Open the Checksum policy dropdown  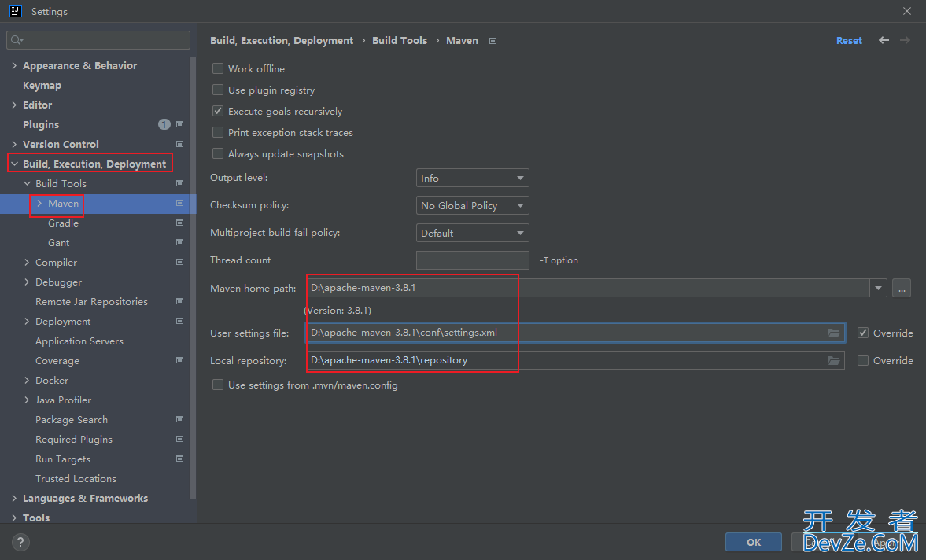point(473,205)
